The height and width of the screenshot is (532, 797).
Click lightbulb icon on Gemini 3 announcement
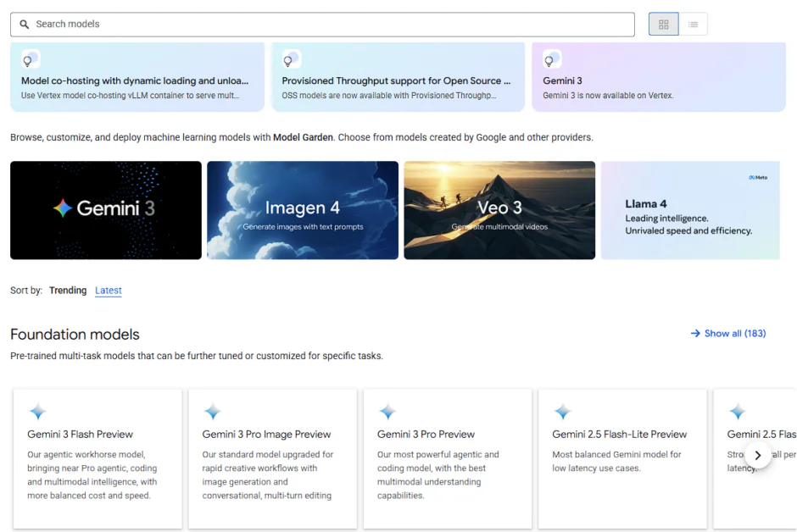(x=549, y=60)
